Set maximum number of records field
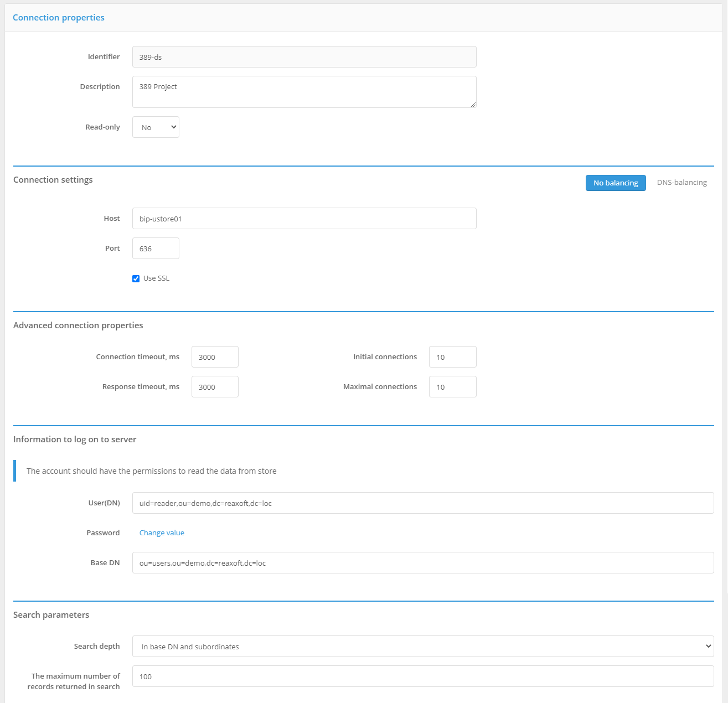 point(422,676)
